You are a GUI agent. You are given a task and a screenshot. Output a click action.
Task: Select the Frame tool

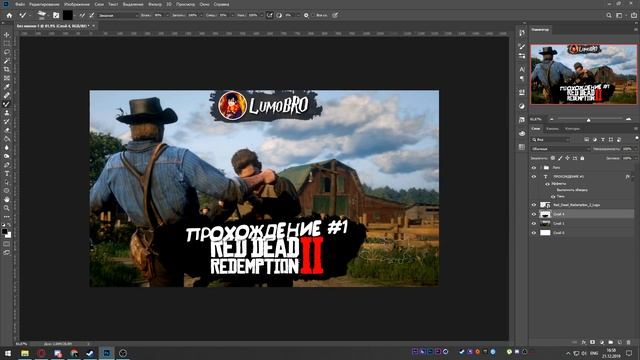pos(7,78)
